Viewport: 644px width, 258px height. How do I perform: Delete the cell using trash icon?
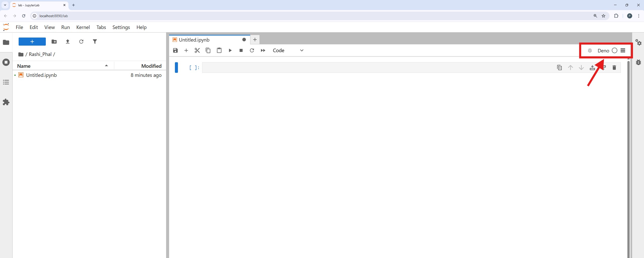(x=614, y=68)
